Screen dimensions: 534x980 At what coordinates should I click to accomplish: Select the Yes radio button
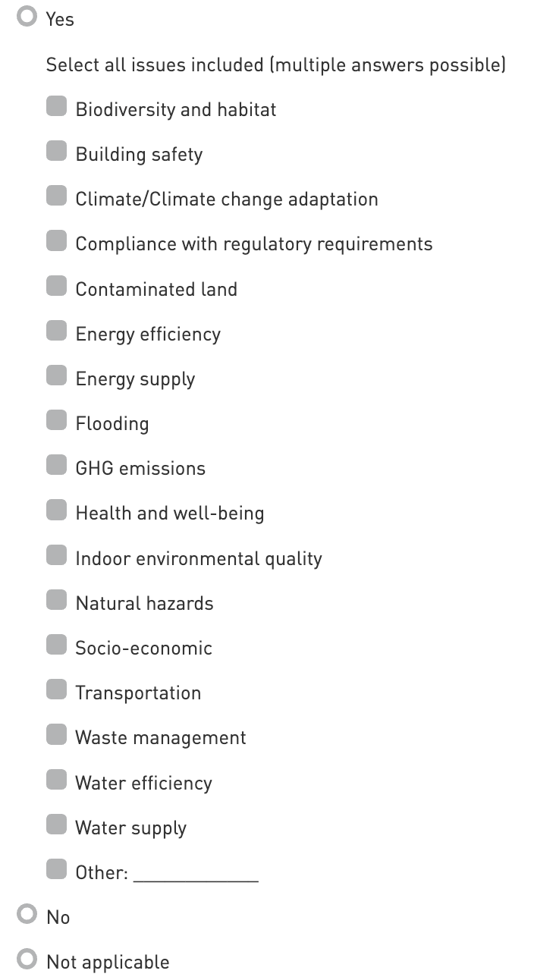[x=27, y=17]
